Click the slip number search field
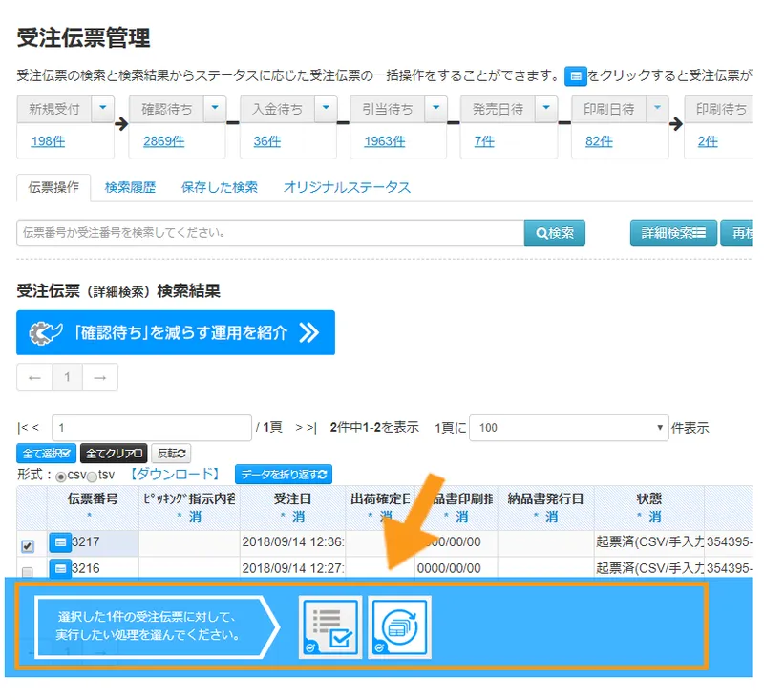This screenshot has height=700, width=764. (x=271, y=233)
